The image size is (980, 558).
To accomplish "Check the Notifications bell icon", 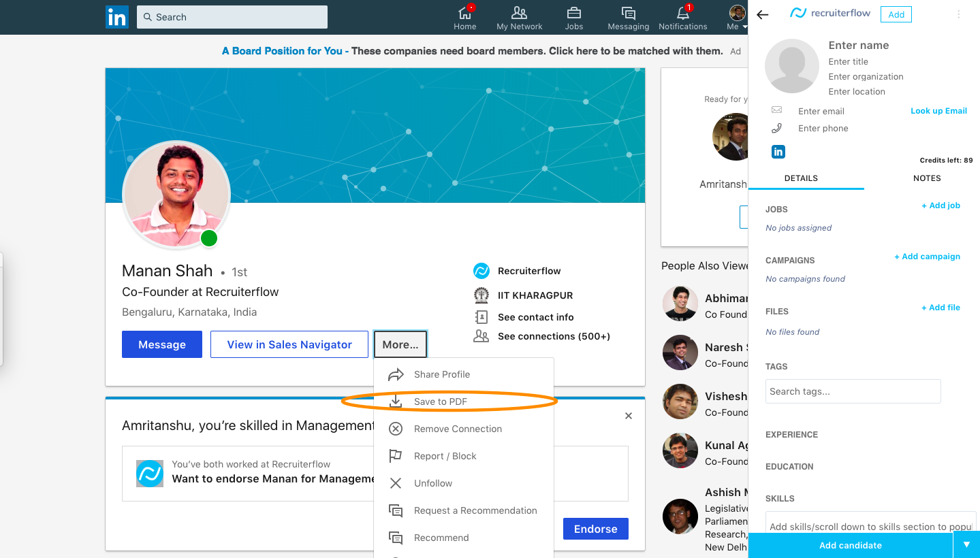I will click(x=682, y=13).
